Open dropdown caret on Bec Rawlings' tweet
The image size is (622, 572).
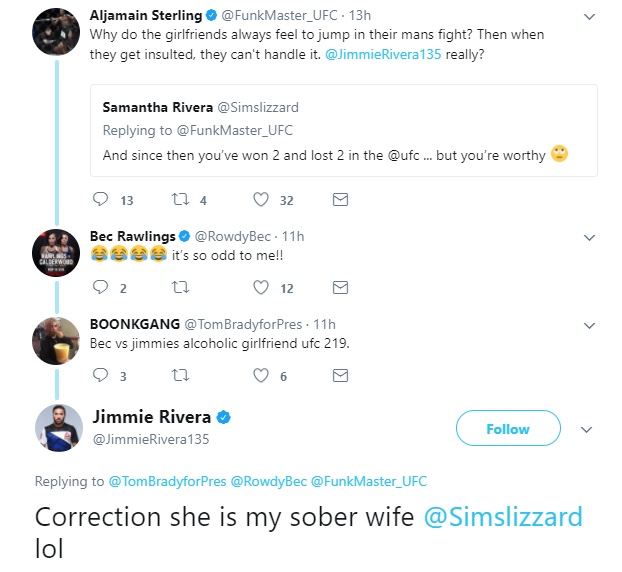pos(588,237)
